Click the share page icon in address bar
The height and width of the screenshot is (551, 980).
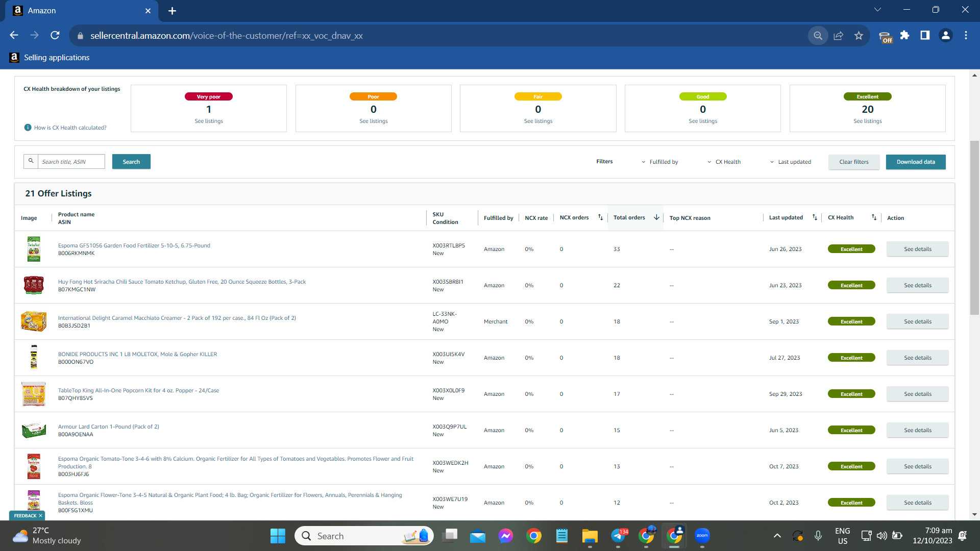point(838,36)
